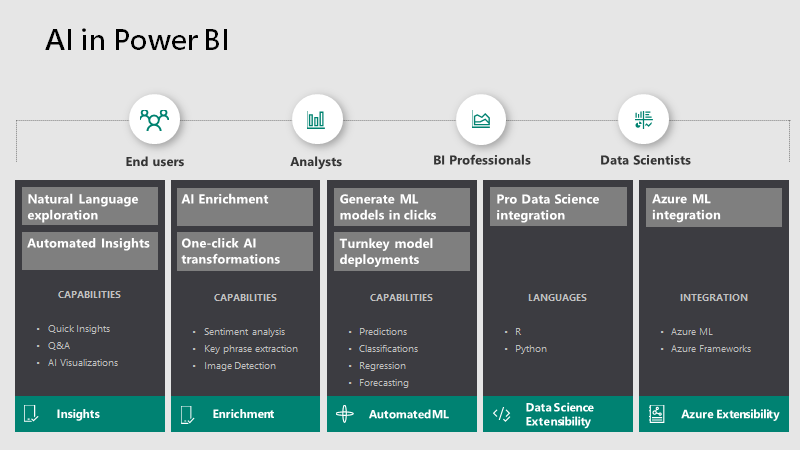Click the 'Classifications' bullet

388,348
